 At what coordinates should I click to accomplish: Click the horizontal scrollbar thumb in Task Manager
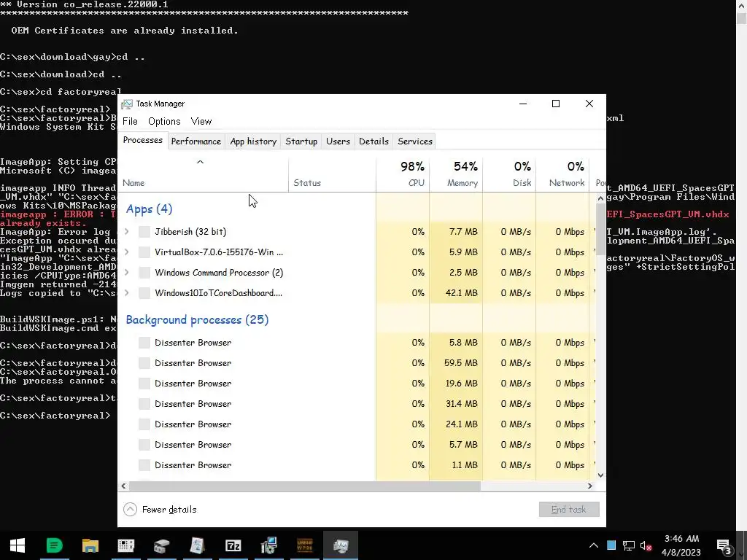305,486
